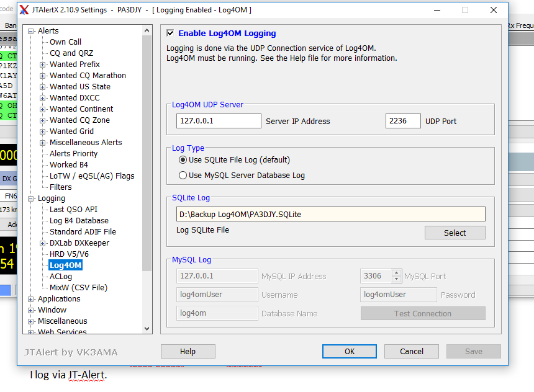Open Own Call alert settings
534x392 pixels.
[x=65, y=42]
